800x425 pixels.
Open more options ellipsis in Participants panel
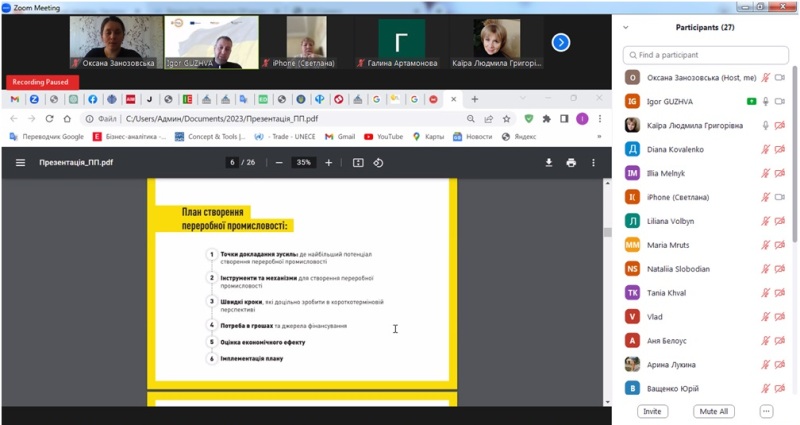[766, 411]
